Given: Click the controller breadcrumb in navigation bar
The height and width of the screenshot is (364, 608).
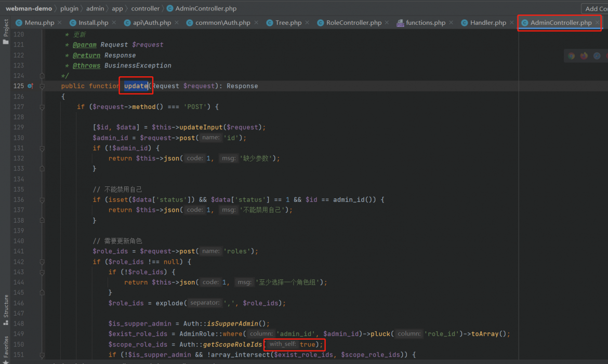Looking at the screenshot, I should (x=145, y=8).
